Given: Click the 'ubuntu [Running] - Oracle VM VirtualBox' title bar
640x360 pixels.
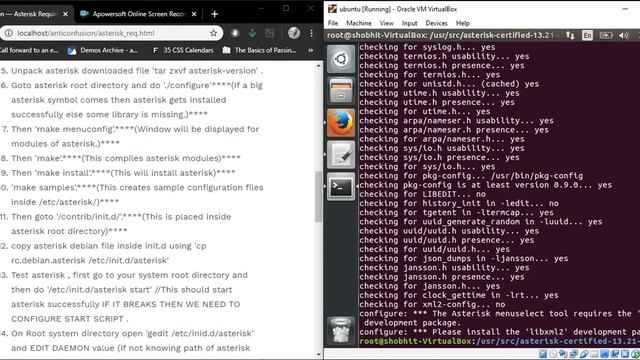Looking at the screenshot, I should (482, 9).
